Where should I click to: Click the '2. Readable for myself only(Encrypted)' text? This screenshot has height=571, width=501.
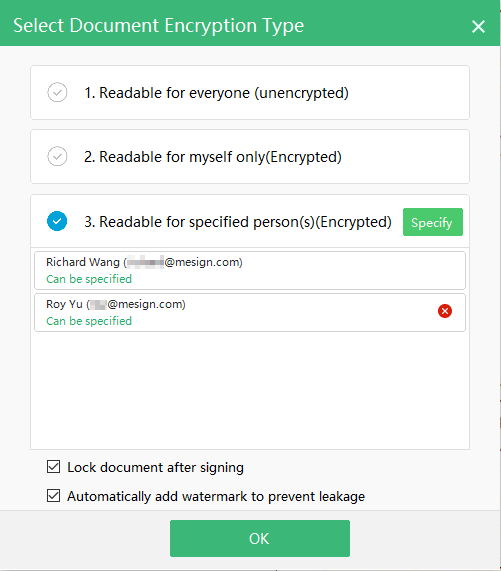213,157
